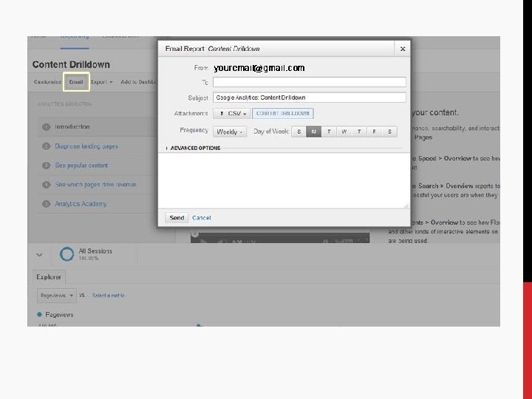Image resolution: width=532 pixels, height=399 pixels.
Task: Expand ADVANCED OPTIONS section
Action: pyautogui.click(x=193, y=148)
